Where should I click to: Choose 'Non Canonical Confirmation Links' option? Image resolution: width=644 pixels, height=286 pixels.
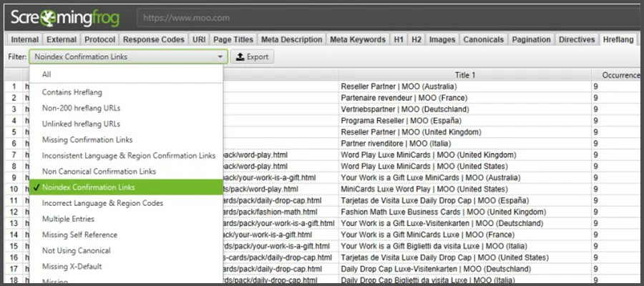[99, 172]
